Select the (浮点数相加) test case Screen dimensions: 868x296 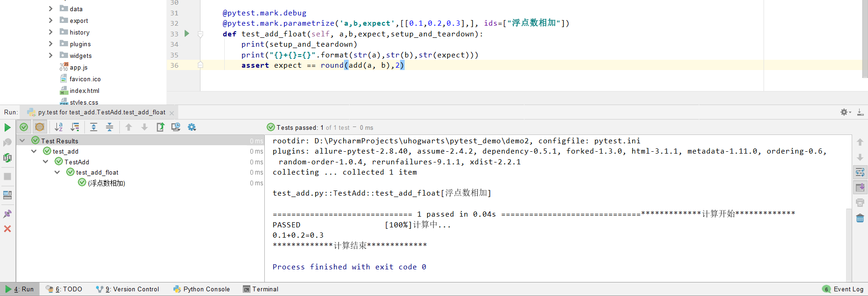tap(106, 183)
